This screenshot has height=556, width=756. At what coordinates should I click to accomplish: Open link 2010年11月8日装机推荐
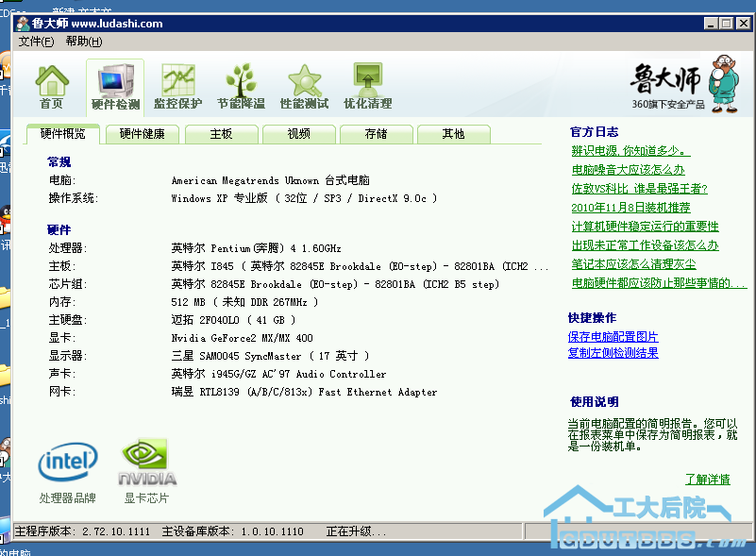[630, 208]
